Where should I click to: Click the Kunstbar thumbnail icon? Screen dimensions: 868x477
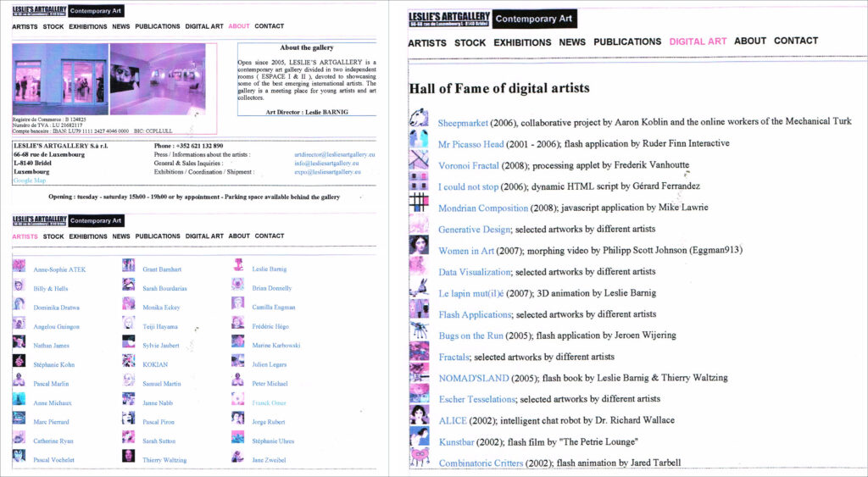click(x=419, y=437)
